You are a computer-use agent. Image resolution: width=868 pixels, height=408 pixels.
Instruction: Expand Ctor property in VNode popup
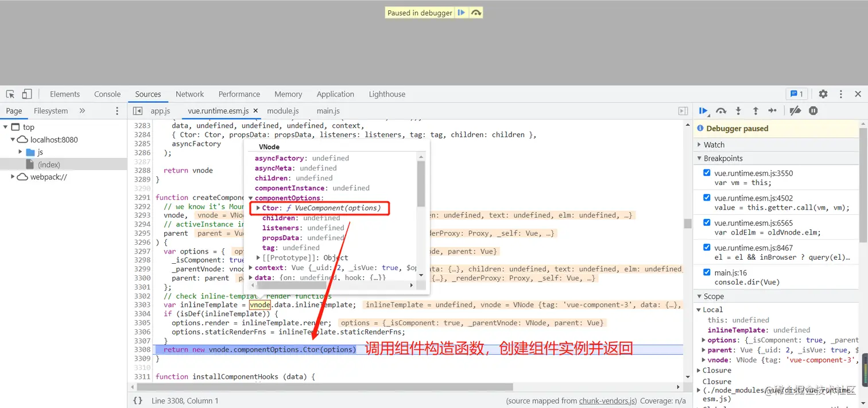point(258,208)
